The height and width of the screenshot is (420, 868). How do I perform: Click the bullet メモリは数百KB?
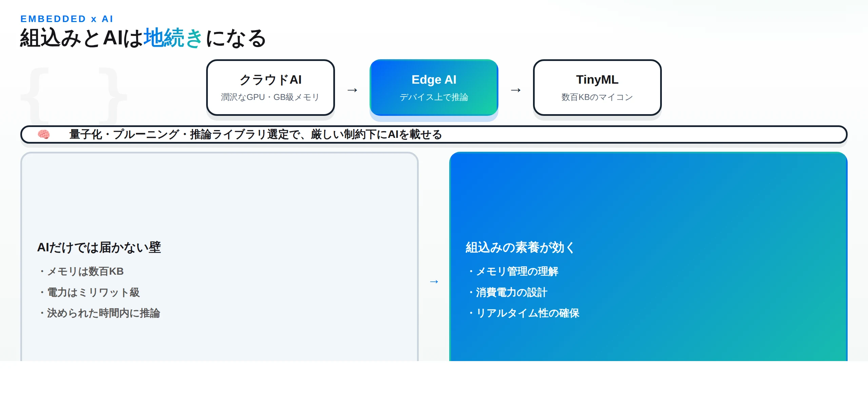[81, 271]
